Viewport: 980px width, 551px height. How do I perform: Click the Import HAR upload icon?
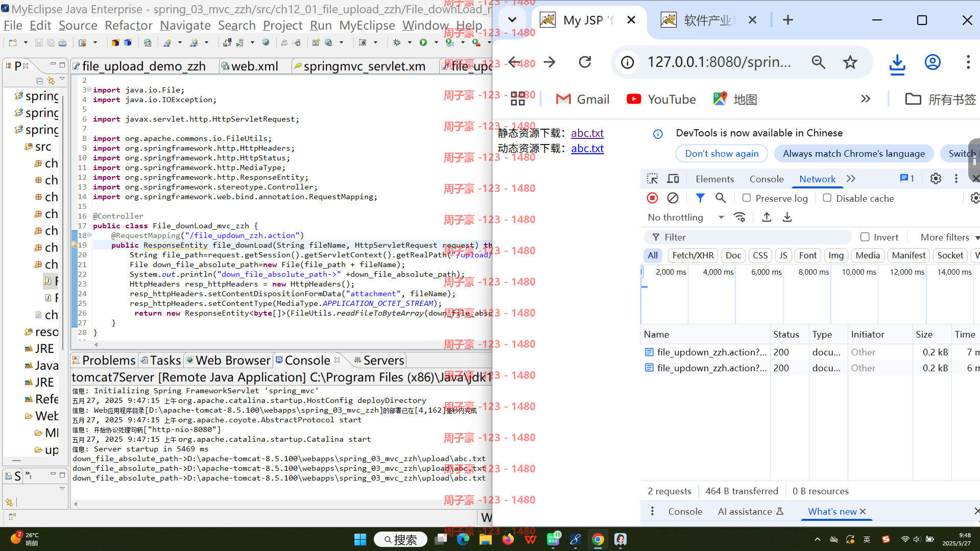[767, 217]
